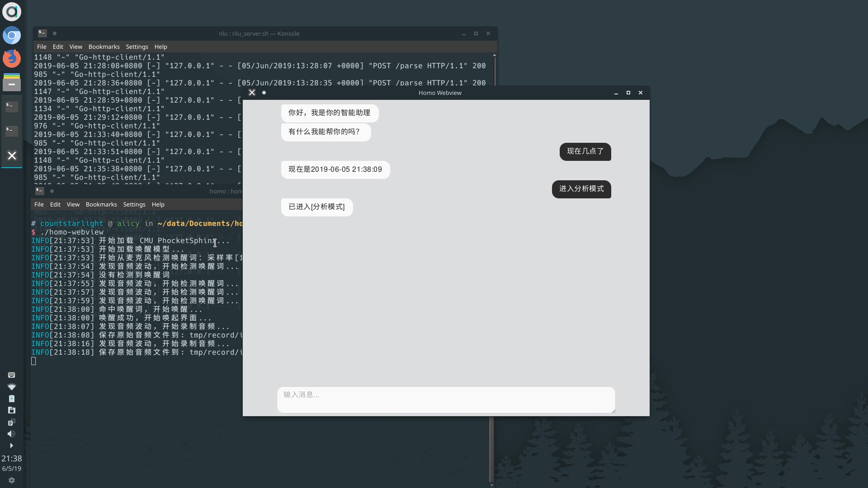The height and width of the screenshot is (488, 868).
Task: Click the 进入分析模式 chat bubble
Action: click(581, 189)
